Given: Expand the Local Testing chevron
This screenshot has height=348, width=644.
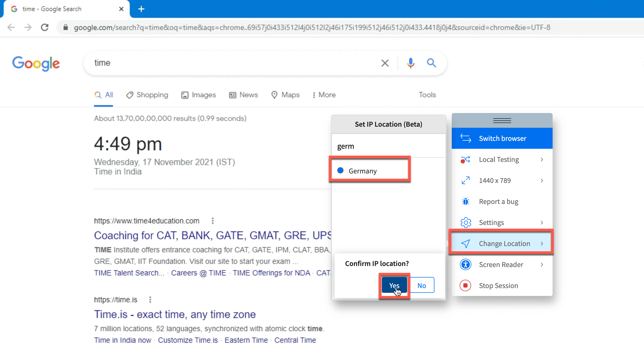Looking at the screenshot, I should point(542,160).
